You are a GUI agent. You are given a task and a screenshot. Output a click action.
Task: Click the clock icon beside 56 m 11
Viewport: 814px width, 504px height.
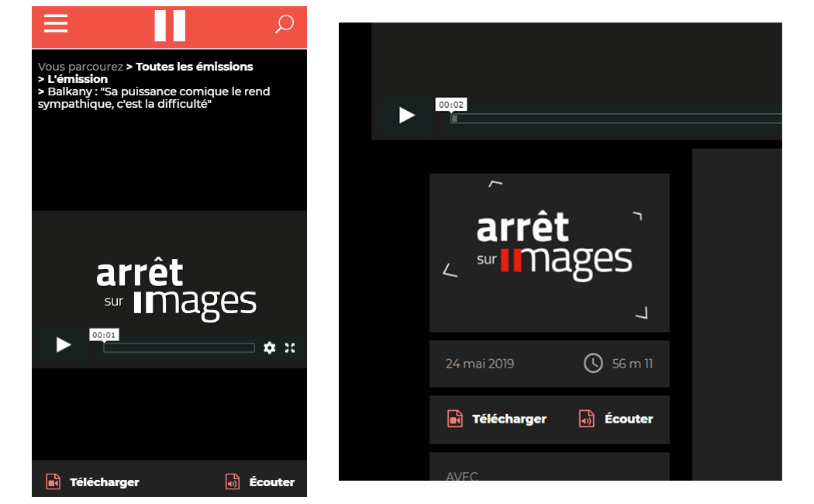click(x=593, y=363)
